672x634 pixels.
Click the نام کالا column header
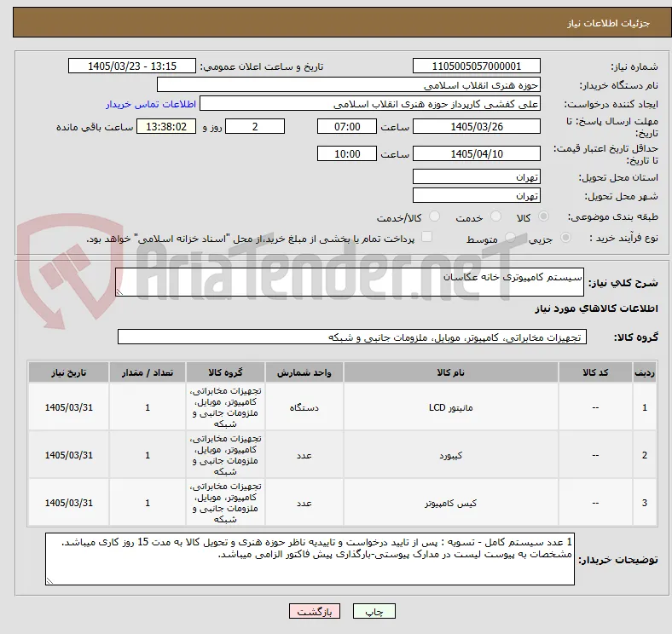click(451, 372)
